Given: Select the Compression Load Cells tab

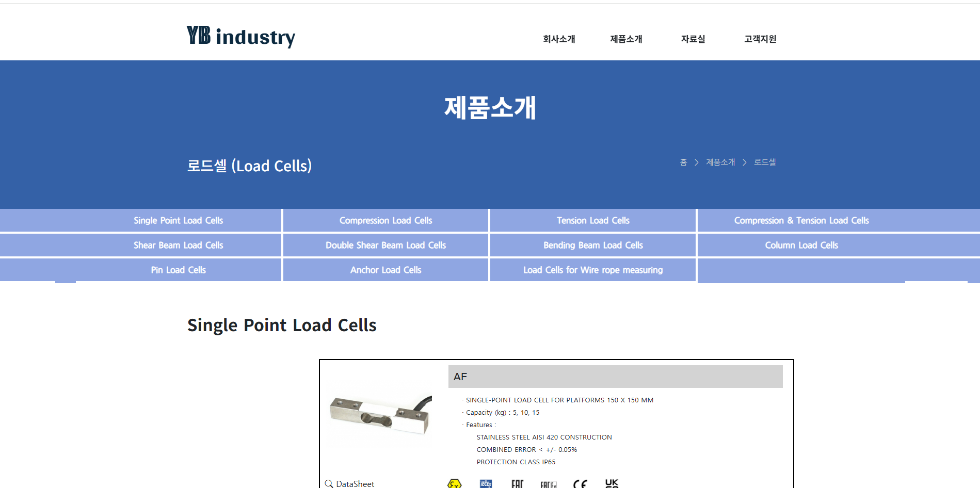Looking at the screenshot, I should (385, 220).
